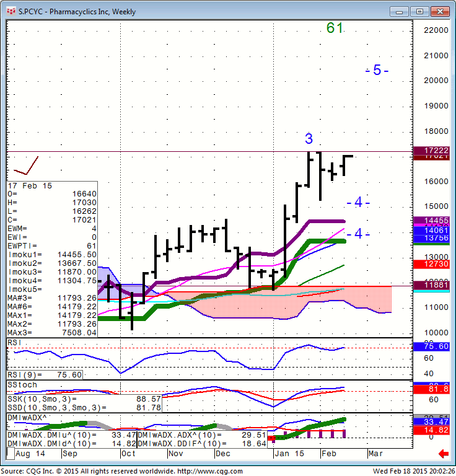
Task: Click the DMIwADX.DMId^(10)= 14.82 readout
Action: pyautogui.click(x=72, y=444)
